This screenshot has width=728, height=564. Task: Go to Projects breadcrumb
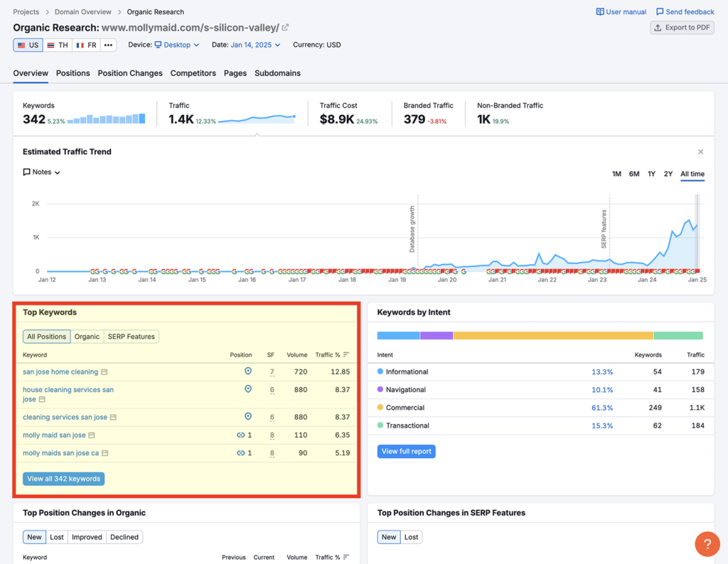tap(26, 12)
